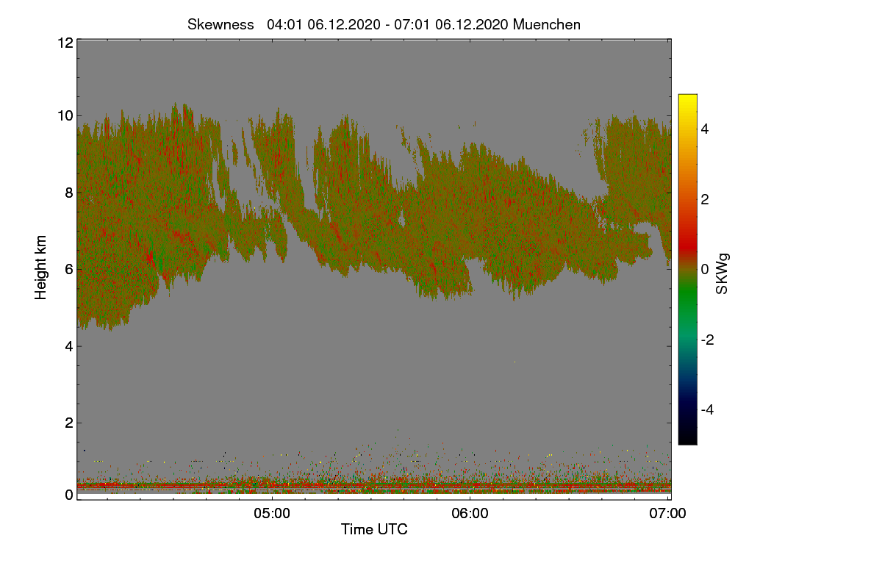Click the 'Time UTC' axis title

(374, 529)
